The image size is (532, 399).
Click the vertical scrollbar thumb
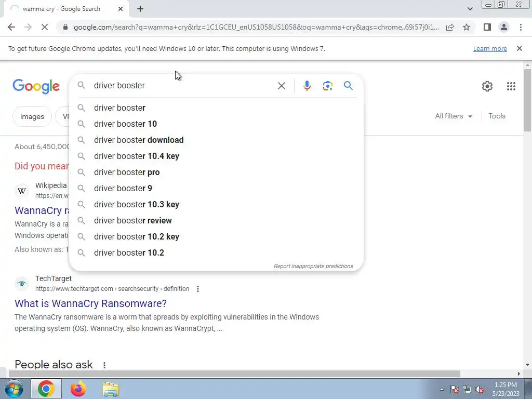527,100
